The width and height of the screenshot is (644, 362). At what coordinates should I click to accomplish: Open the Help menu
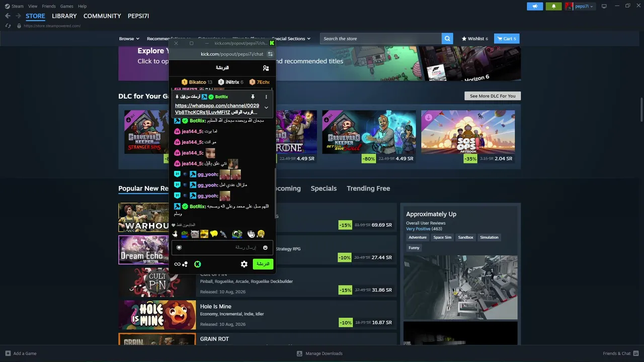click(82, 6)
